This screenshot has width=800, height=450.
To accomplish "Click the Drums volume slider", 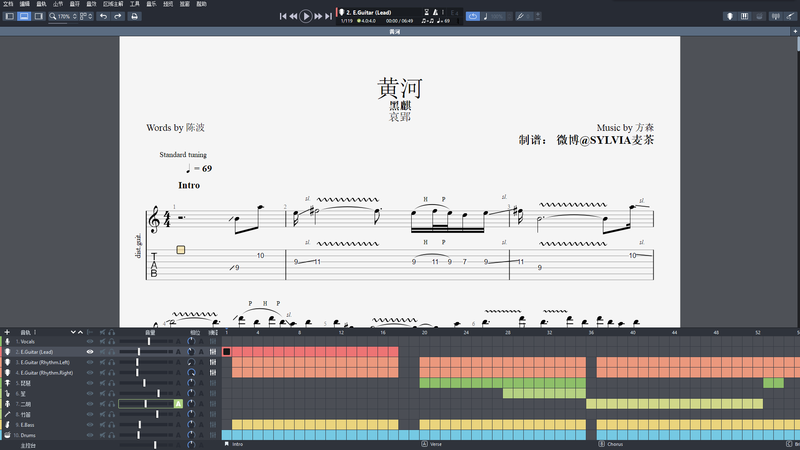I will pos(146,435).
